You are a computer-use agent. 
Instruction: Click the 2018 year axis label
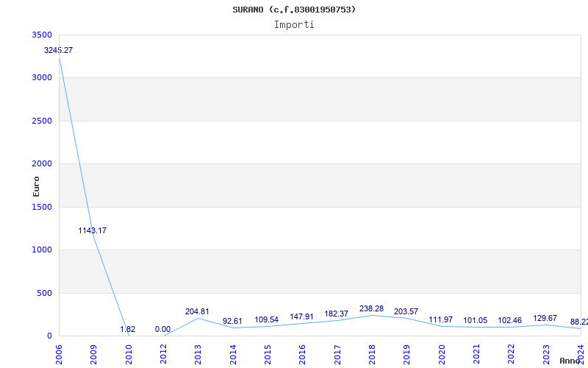pos(372,355)
